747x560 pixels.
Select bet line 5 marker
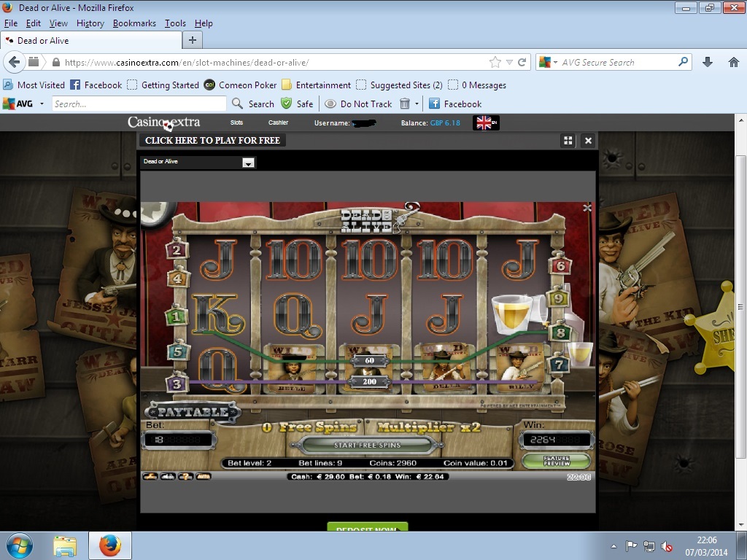click(178, 351)
